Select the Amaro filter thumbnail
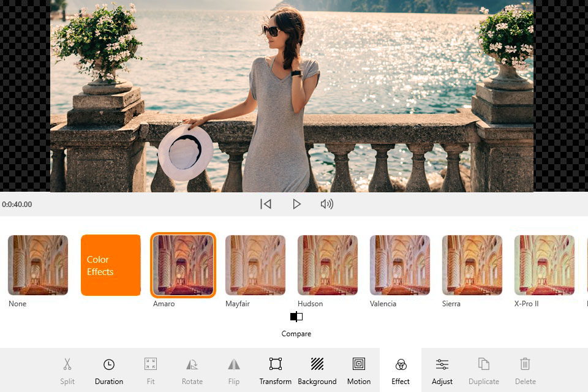 [183, 265]
